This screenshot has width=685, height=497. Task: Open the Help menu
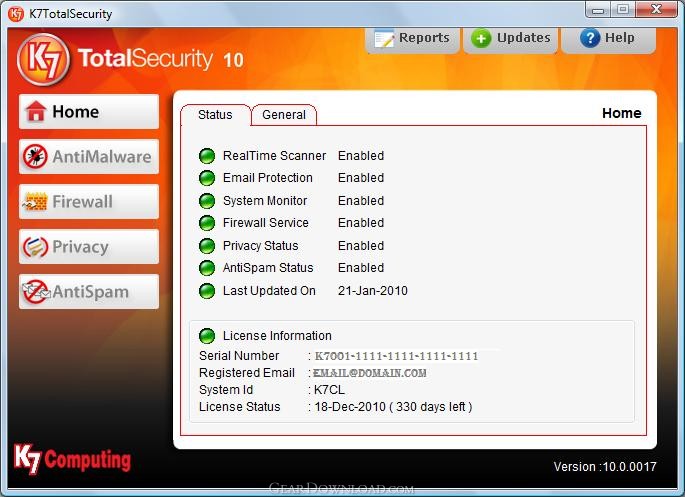609,39
